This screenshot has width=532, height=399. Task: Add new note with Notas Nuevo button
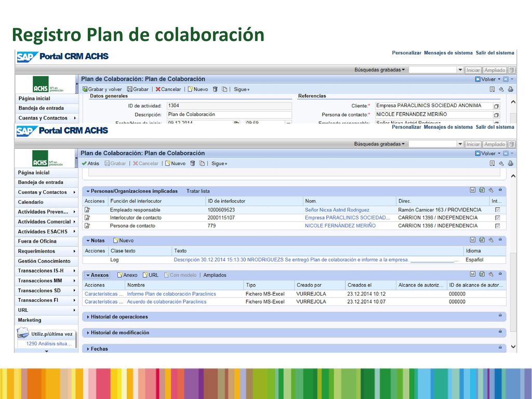[x=124, y=241]
